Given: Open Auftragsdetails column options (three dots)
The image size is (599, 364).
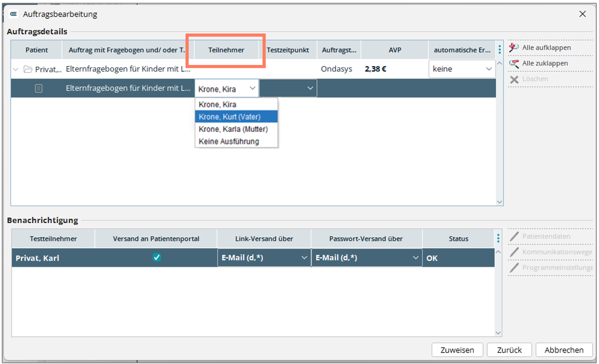Looking at the screenshot, I should (x=499, y=49).
